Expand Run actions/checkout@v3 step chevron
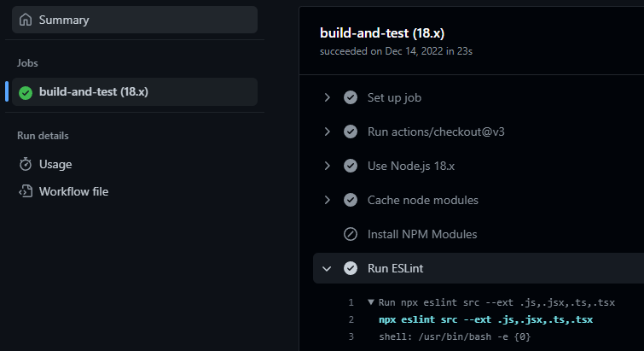This screenshot has width=644, height=351. pos(327,132)
